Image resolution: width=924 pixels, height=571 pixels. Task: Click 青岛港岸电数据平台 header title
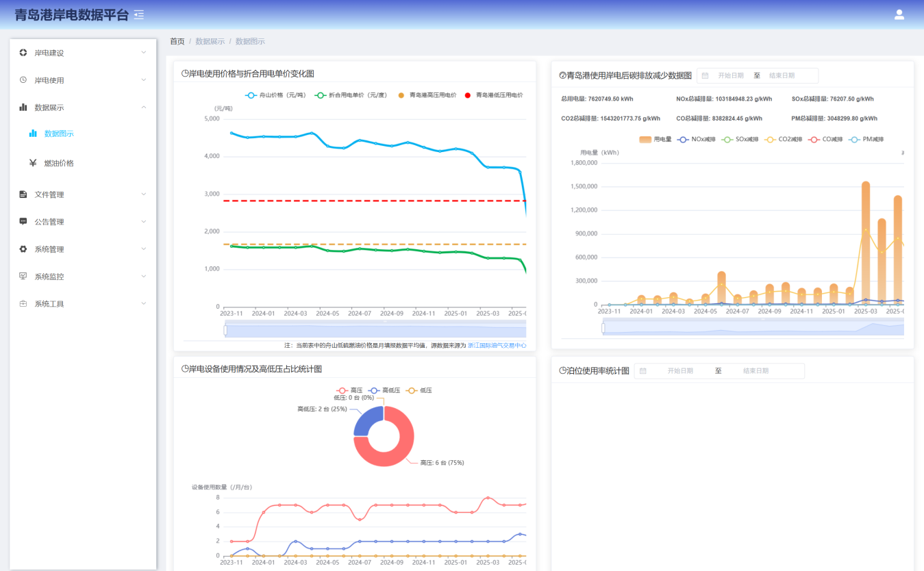pyautogui.click(x=71, y=14)
